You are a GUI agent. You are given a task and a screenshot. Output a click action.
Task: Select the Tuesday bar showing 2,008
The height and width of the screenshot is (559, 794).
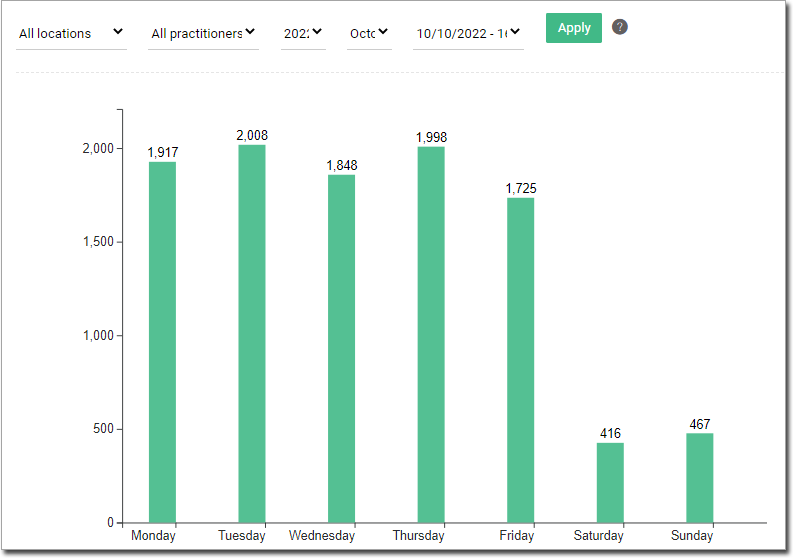[x=252, y=333]
